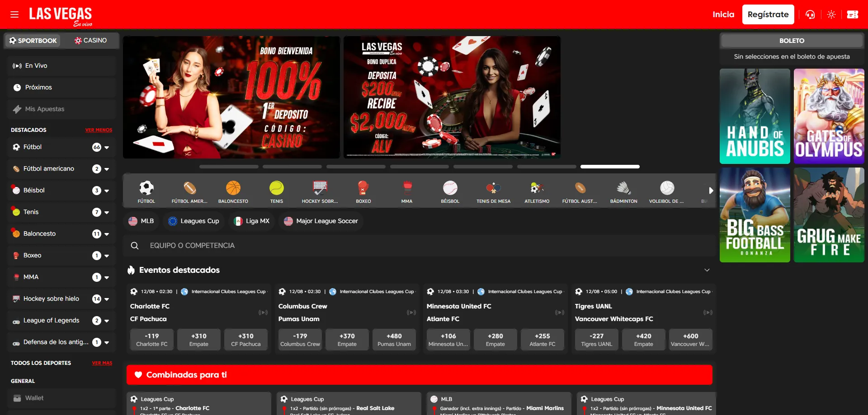
Task: Switch to the SPORTBOOK tab
Action: coord(33,41)
